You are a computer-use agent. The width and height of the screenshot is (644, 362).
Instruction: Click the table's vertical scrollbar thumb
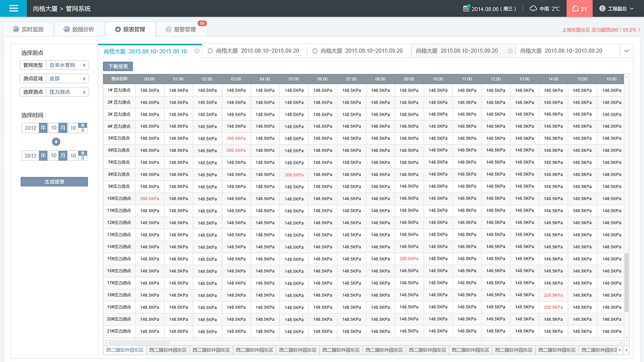coord(626,283)
